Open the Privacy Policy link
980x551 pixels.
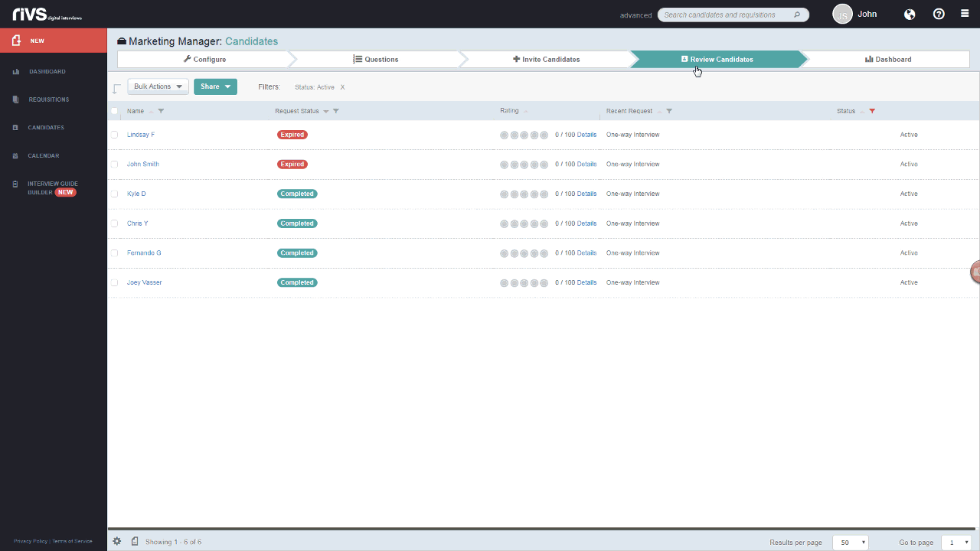pos(31,541)
